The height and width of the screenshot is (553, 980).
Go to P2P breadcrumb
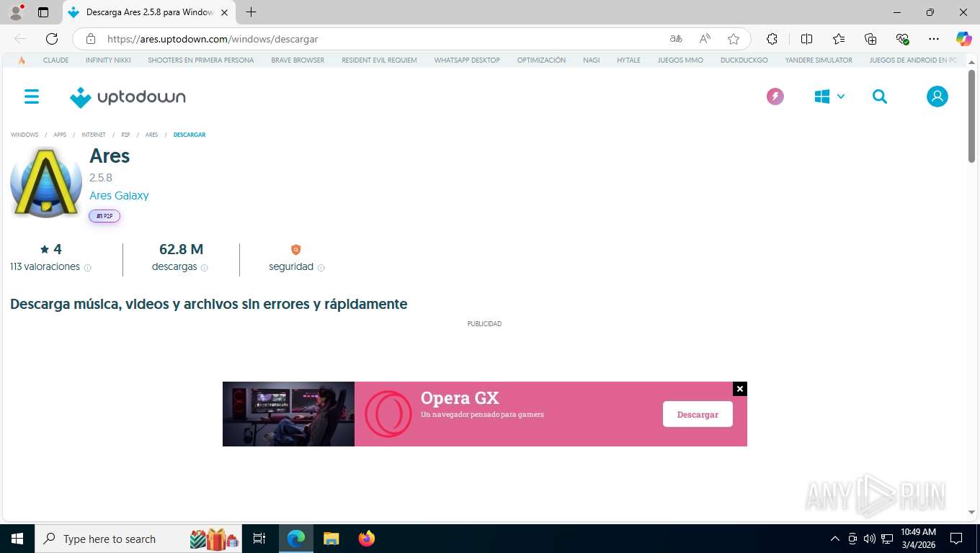pyautogui.click(x=125, y=135)
